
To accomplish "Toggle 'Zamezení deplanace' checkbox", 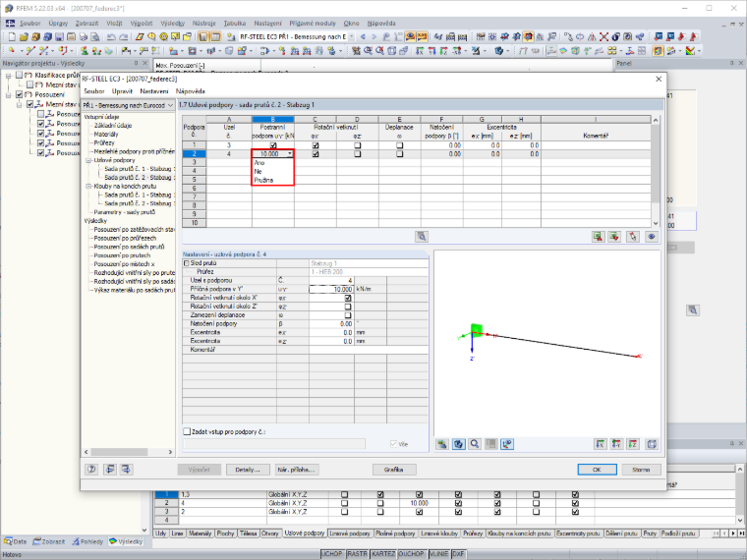I will [348, 315].
